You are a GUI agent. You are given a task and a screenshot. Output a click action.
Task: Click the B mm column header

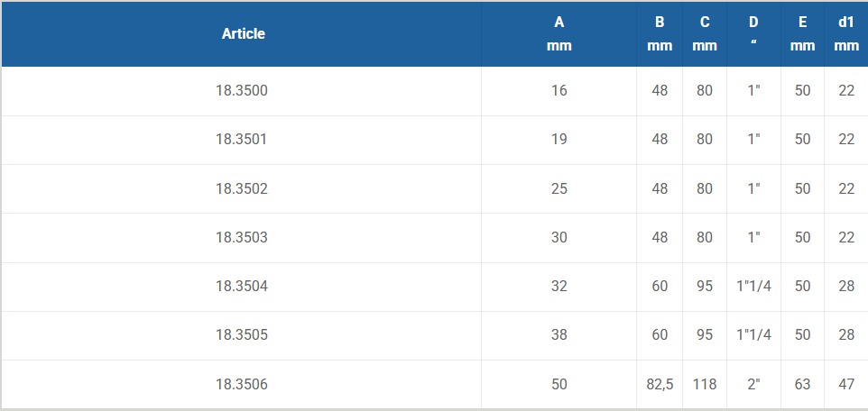[x=660, y=34]
